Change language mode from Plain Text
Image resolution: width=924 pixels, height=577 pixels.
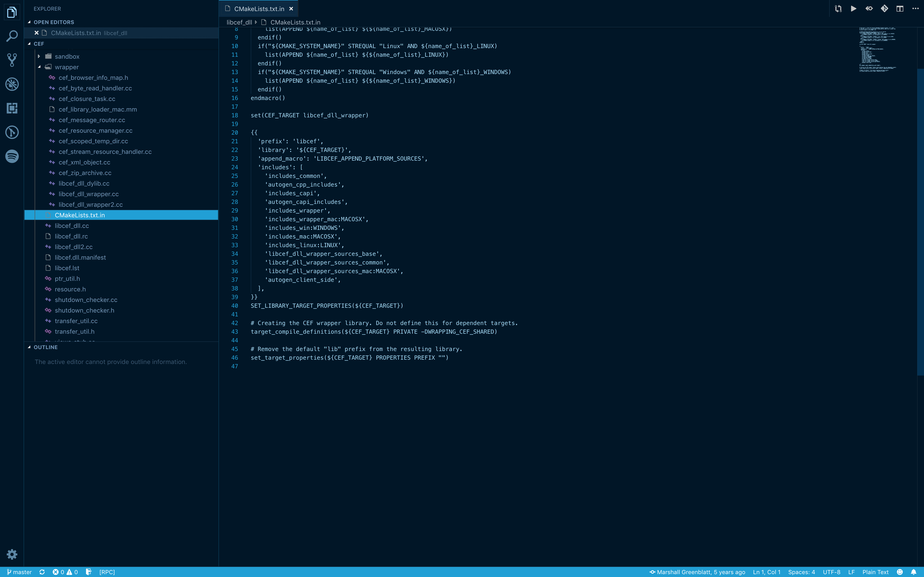pos(875,572)
